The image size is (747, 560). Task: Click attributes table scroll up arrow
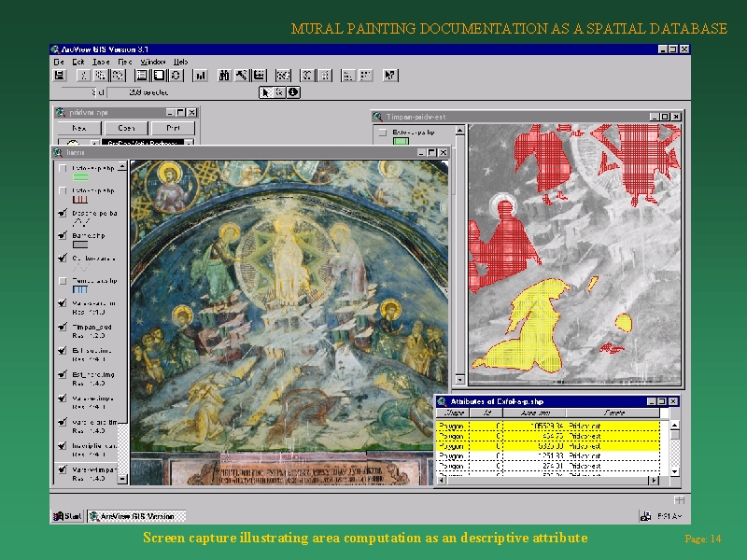click(674, 425)
